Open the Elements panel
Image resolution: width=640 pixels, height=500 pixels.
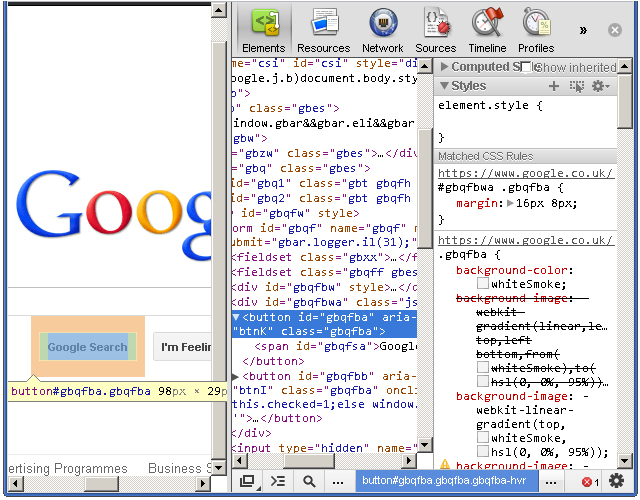264,30
